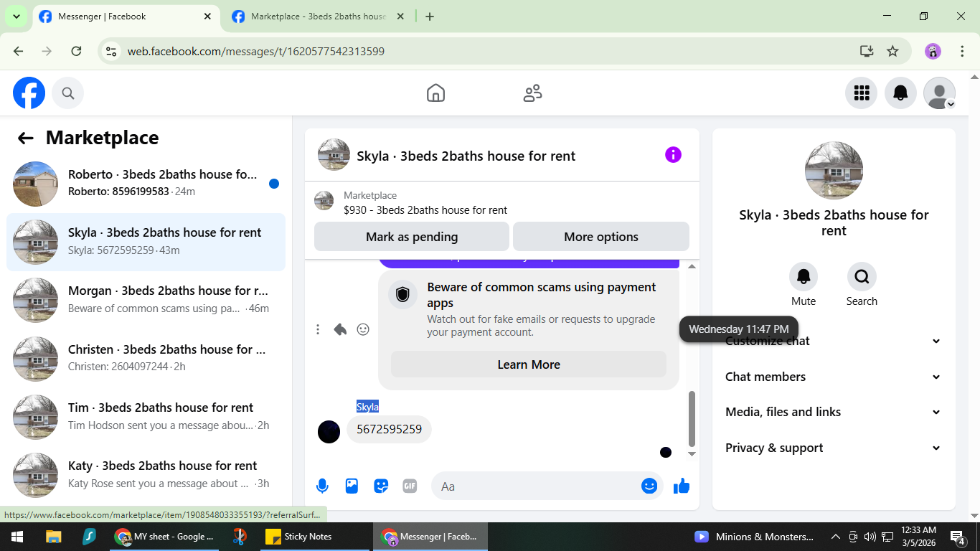Open the notifications bell in Facebook header

click(x=900, y=93)
